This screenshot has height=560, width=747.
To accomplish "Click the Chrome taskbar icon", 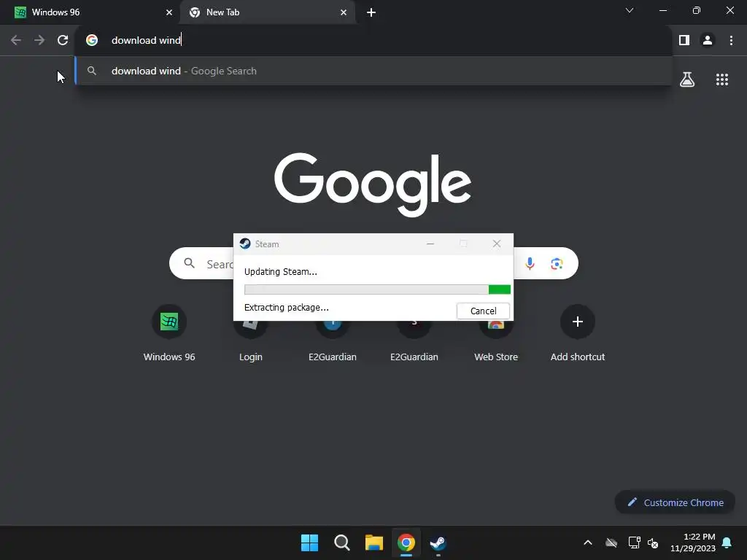I will pos(406,542).
